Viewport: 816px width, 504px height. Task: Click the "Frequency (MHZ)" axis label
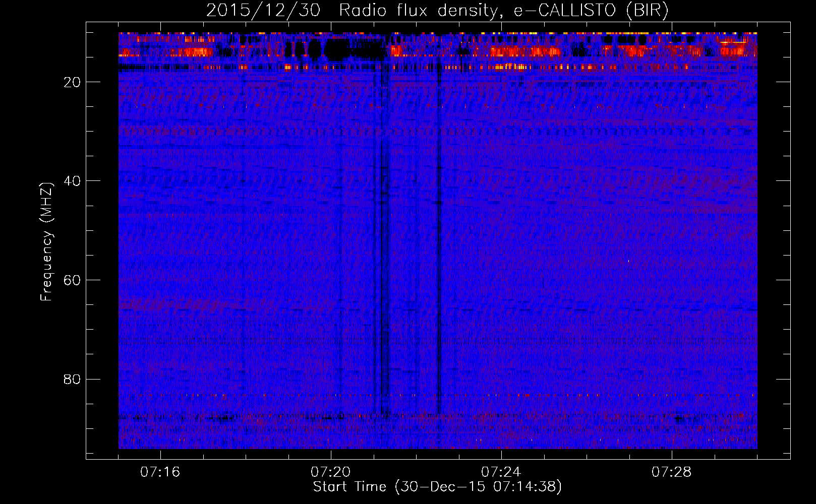click(x=46, y=242)
